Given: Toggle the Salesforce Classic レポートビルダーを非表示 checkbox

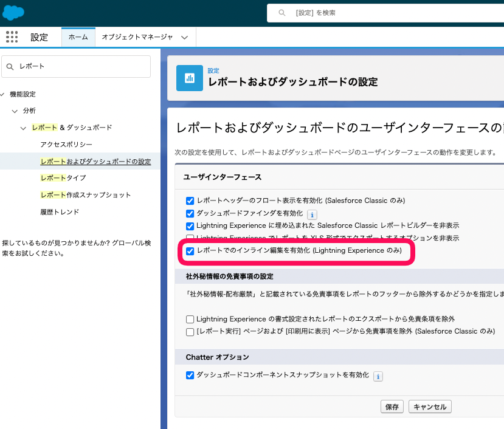Looking at the screenshot, I should [190, 226].
